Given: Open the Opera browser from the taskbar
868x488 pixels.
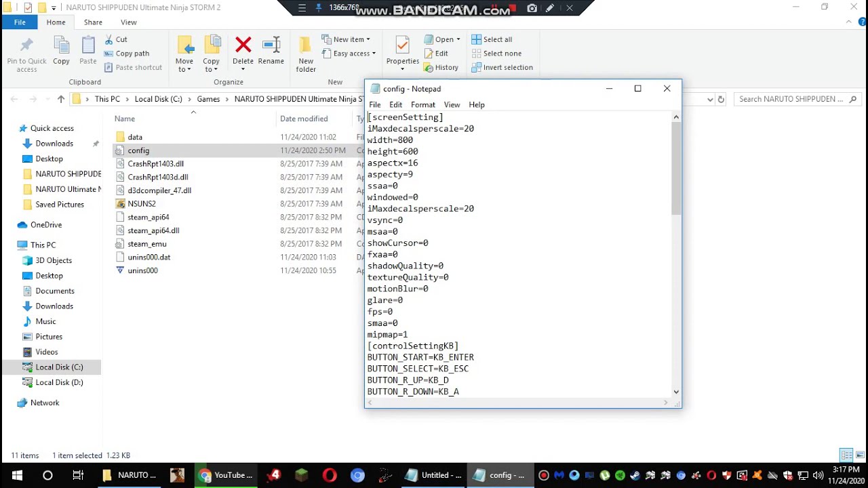Looking at the screenshot, I should [330, 475].
